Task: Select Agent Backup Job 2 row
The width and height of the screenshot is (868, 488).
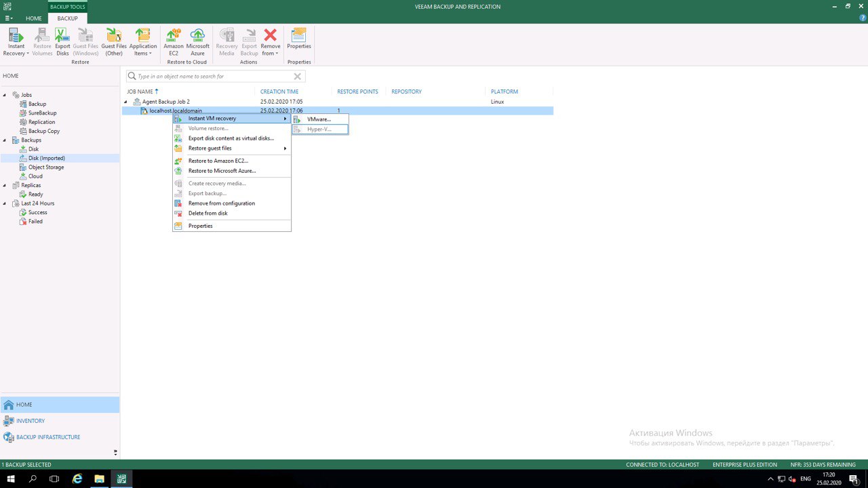Action: (338, 102)
